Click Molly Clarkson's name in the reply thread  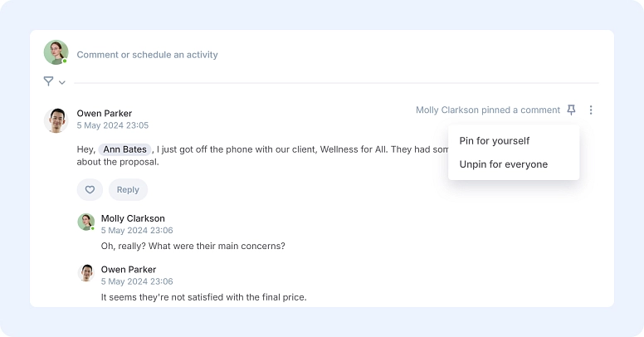coord(133,218)
